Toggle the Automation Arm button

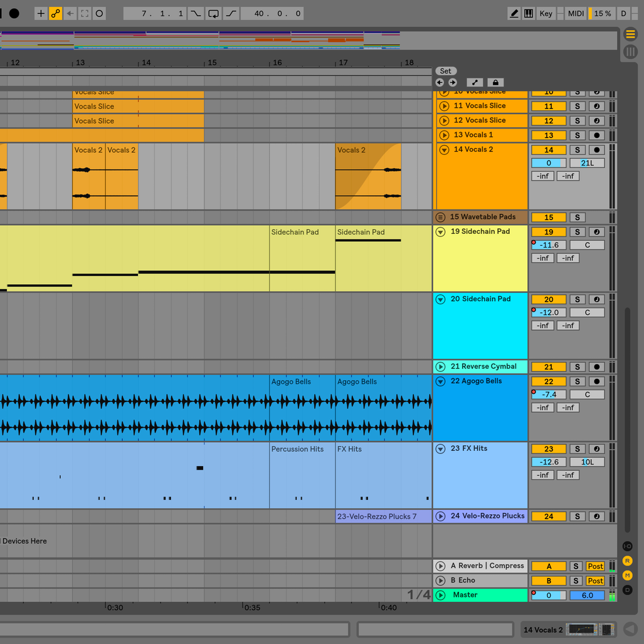click(x=55, y=14)
